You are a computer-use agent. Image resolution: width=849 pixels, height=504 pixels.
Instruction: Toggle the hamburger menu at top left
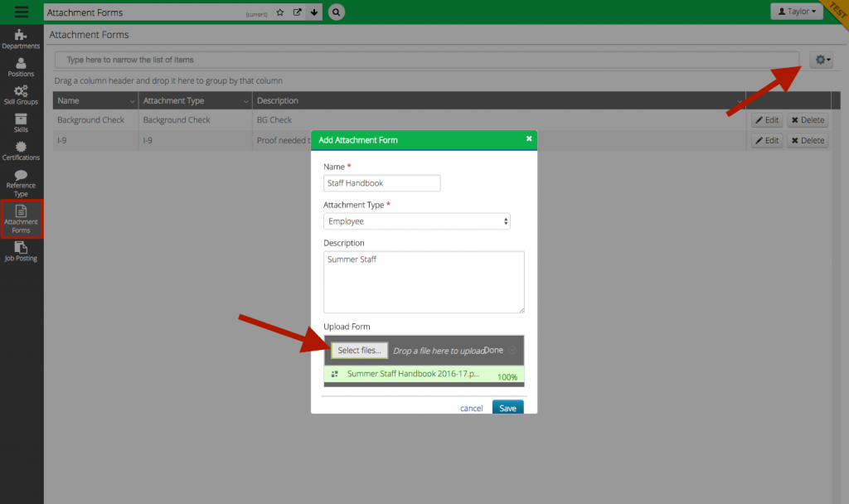coord(21,12)
